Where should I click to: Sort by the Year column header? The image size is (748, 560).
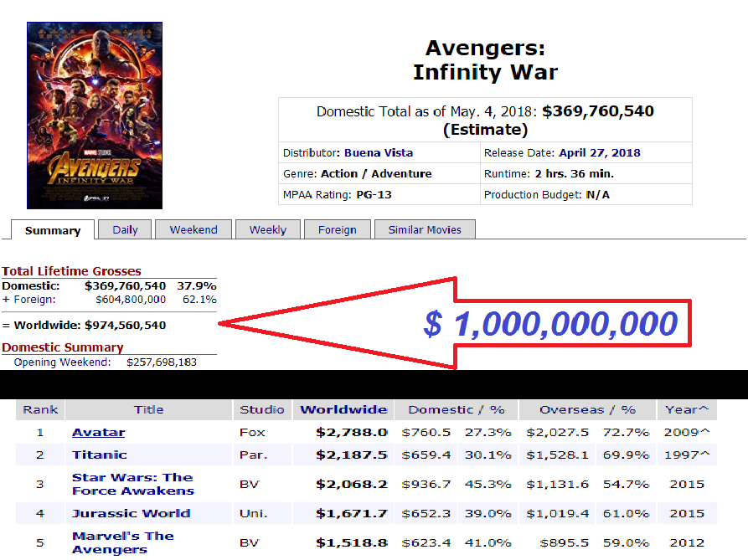coord(687,410)
